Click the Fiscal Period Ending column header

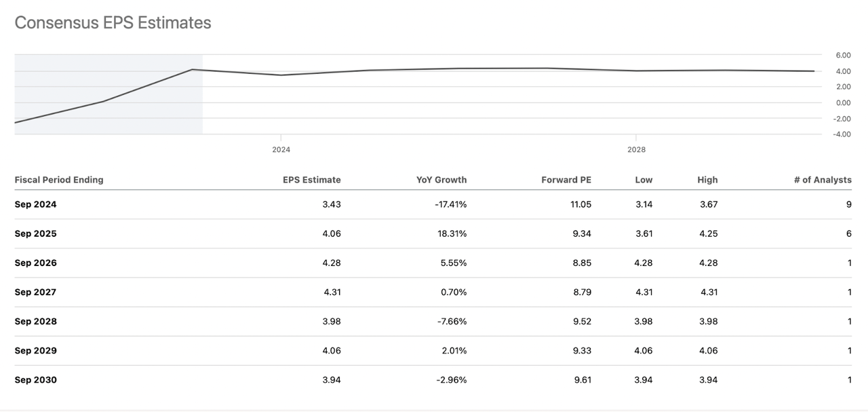point(59,180)
